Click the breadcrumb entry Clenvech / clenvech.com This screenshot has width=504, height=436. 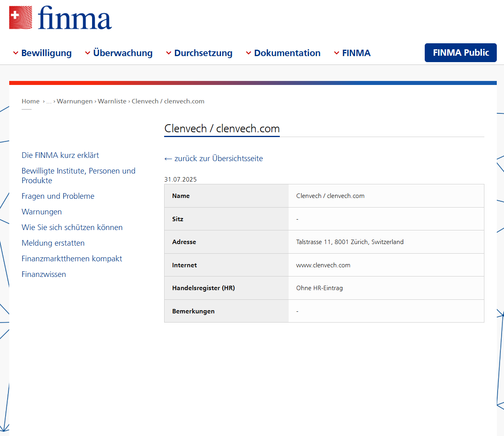pos(168,101)
